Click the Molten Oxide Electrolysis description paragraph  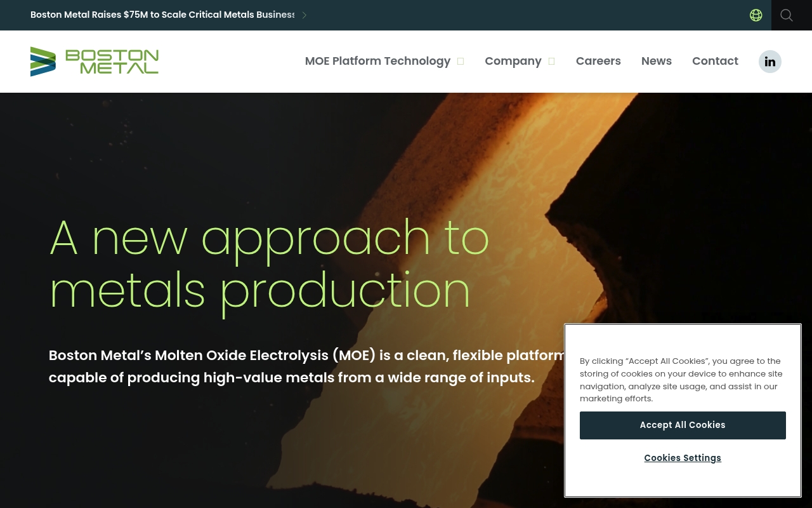307,366
